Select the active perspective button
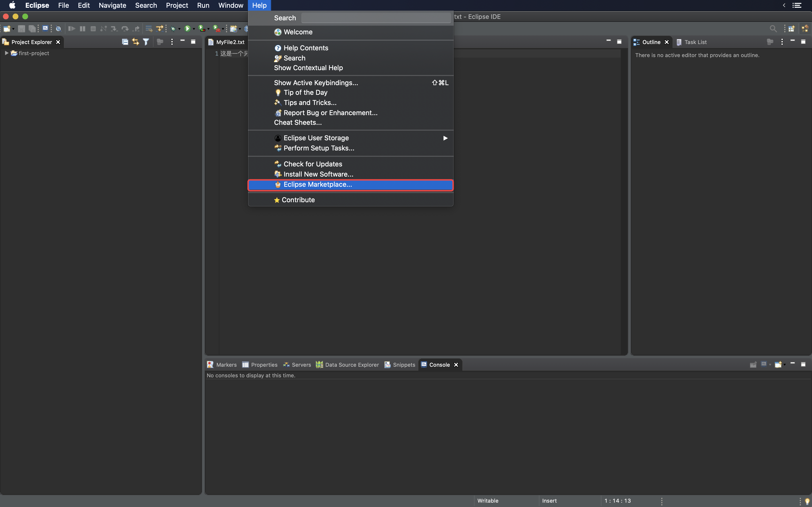This screenshot has width=812, height=507. pyautogui.click(x=805, y=29)
